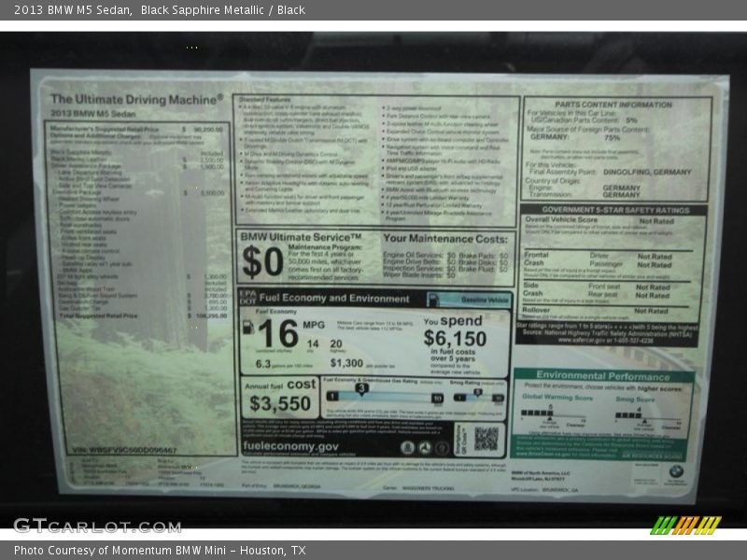Click the 'GOVERNMENT 5-STAR SAFETY RATINGS' header
Image resolution: width=747 pixels, height=560 pixels.
615,210
